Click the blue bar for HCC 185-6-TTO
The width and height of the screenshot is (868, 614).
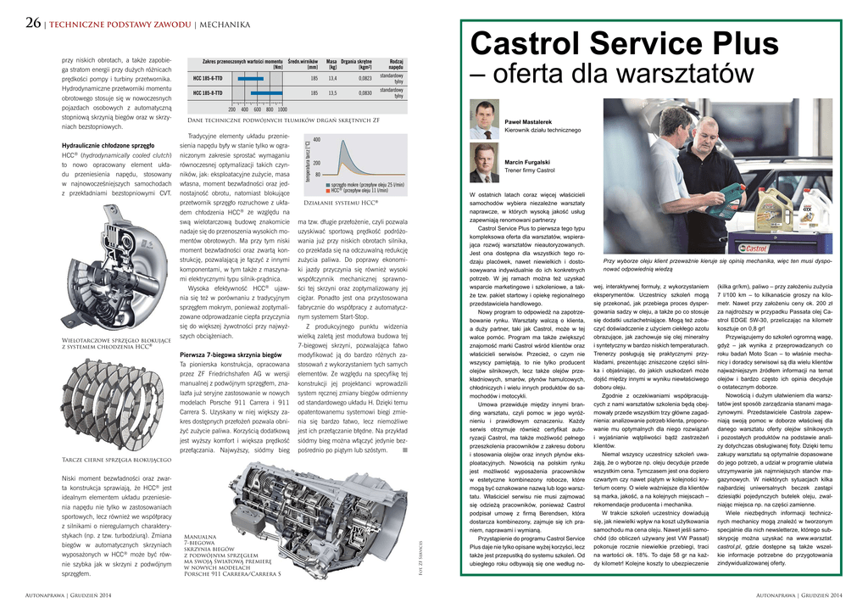(x=251, y=78)
